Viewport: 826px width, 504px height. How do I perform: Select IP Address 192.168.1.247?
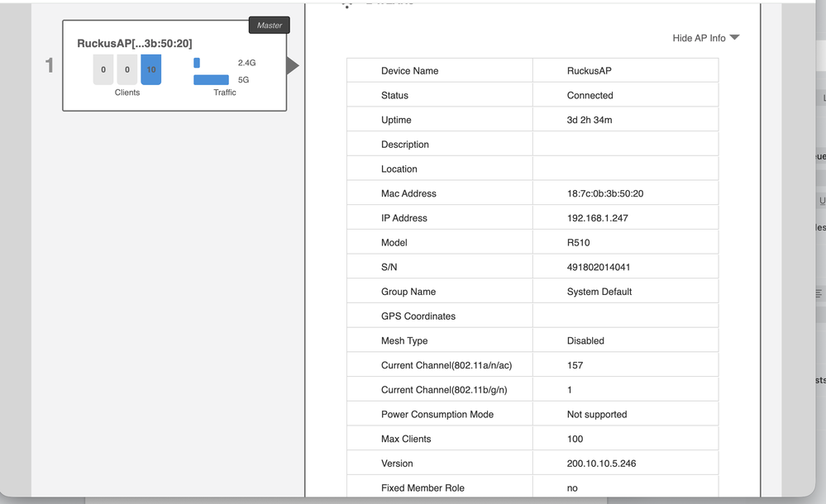click(x=597, y=218)
